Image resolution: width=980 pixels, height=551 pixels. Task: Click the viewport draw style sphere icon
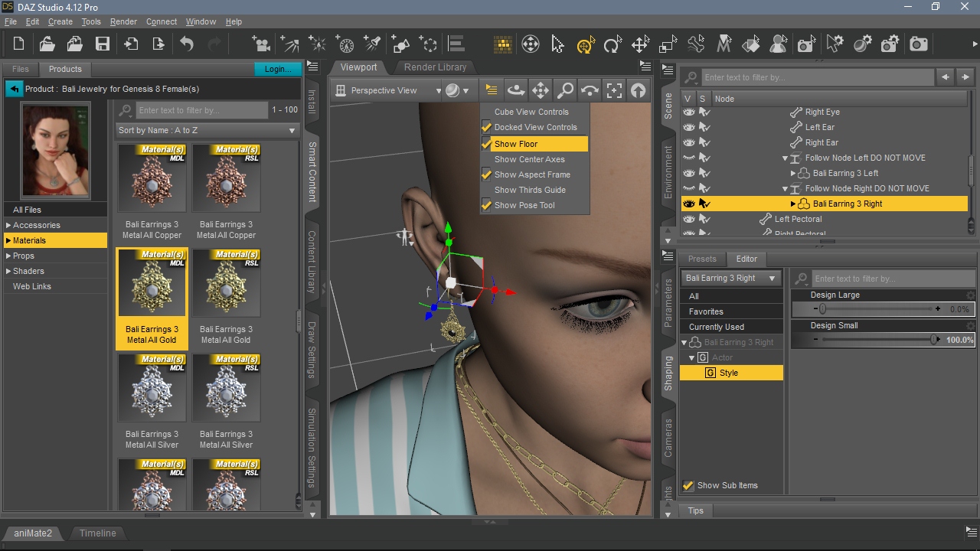tap(456, 90)
